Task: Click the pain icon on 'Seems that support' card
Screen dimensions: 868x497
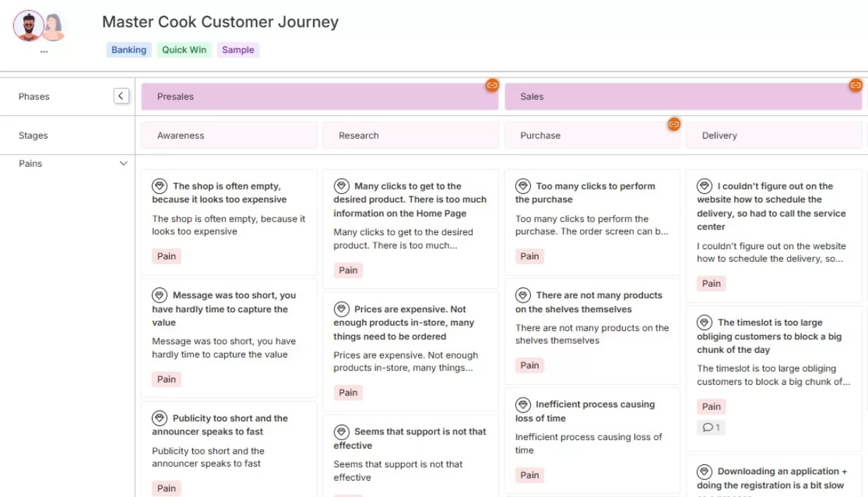Action: [x=341, y=431]
